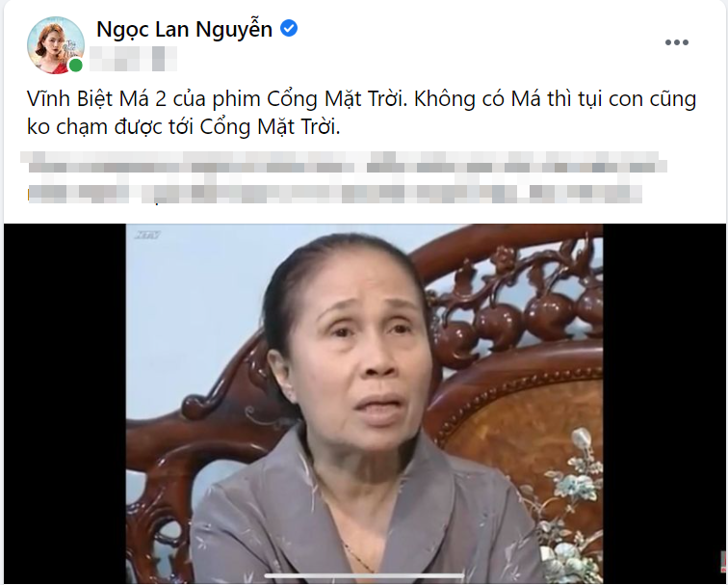The height and width of the screenshot is (585, 728).
Task: Click the green online status dot
Action: coord(76,66)
